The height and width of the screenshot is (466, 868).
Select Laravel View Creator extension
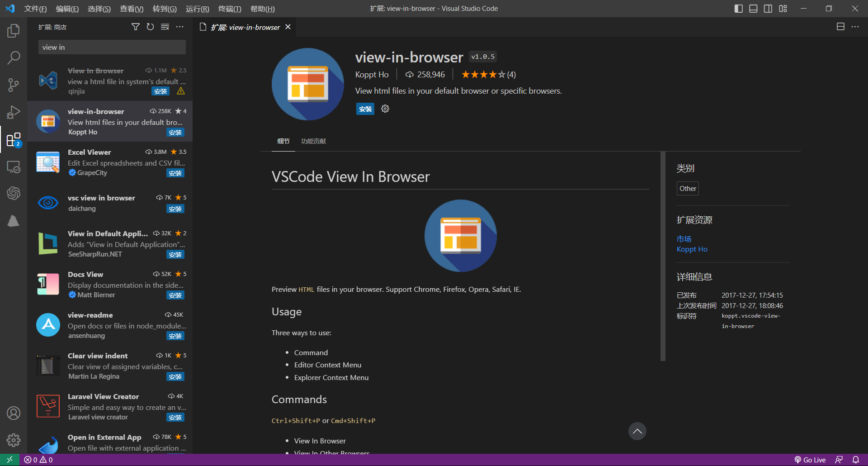(110, 406)
